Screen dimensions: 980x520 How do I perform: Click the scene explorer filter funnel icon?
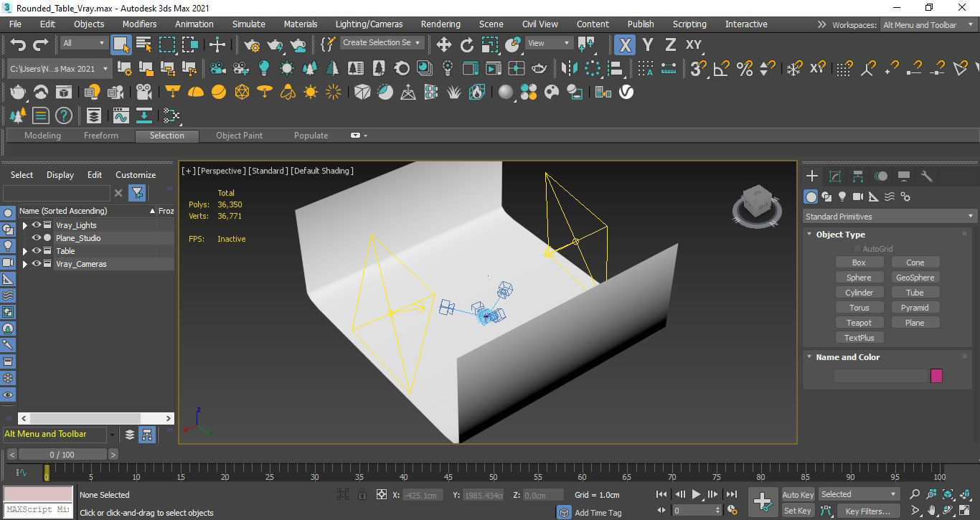point(137,193)
